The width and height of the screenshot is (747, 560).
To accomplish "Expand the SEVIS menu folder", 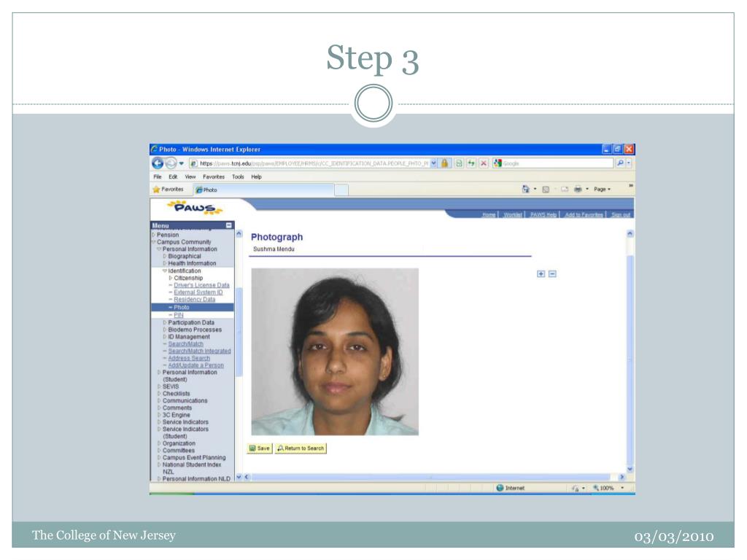I will 159,386.
